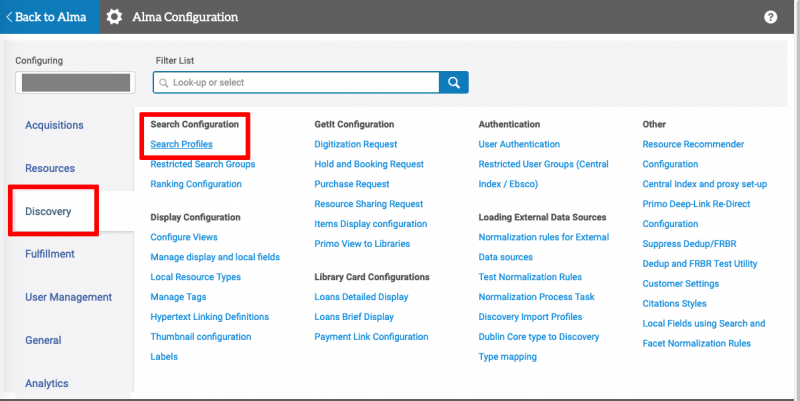
Task: Open Purchase Request
Action: point(352,184)
